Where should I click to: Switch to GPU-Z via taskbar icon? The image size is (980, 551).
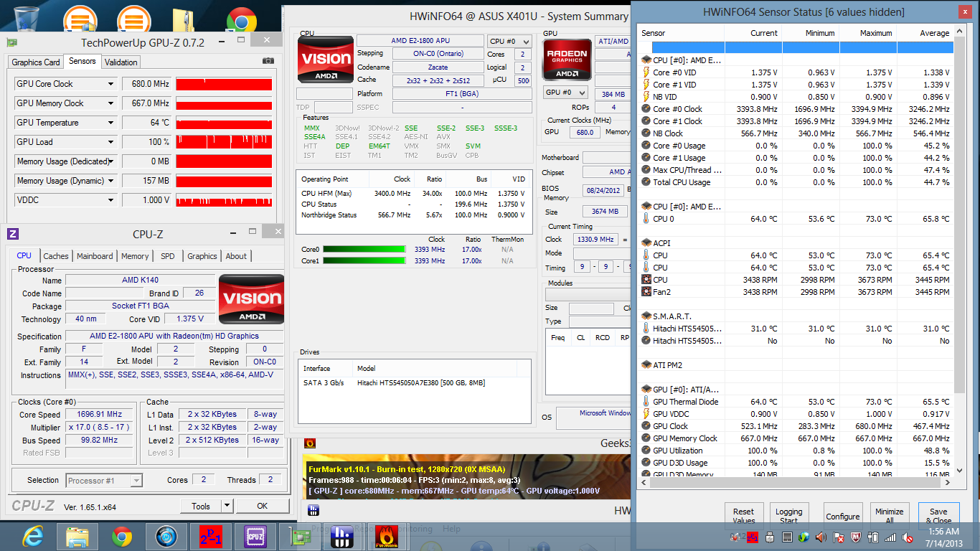[299, 536]
